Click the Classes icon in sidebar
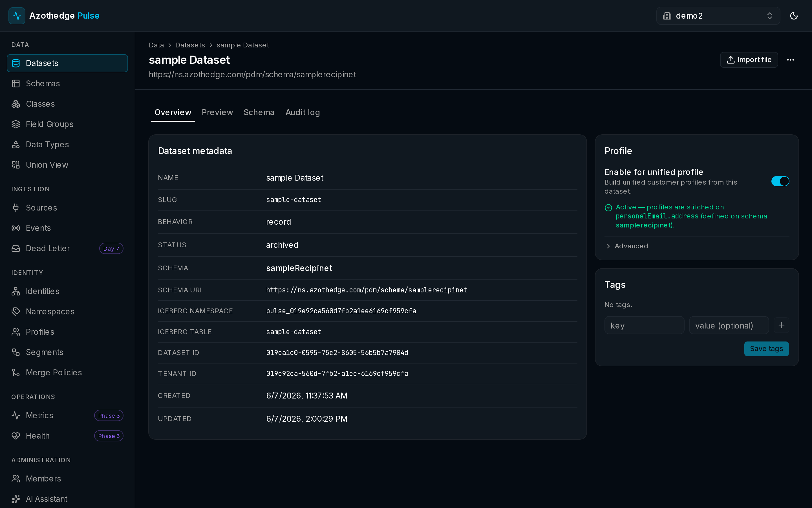The height and width of the screenshot is (508, 812). coord(16,104)
